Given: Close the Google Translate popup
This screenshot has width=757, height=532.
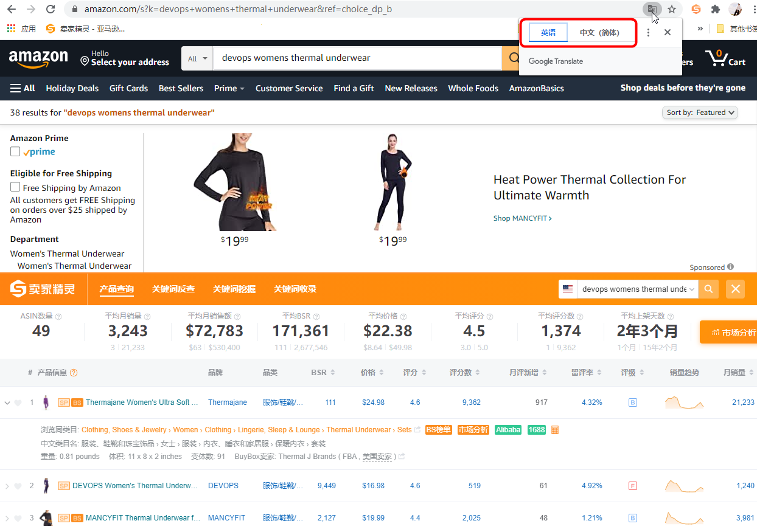Looking at the screenshot, I should pyautogui.click(x=668, y=32).
